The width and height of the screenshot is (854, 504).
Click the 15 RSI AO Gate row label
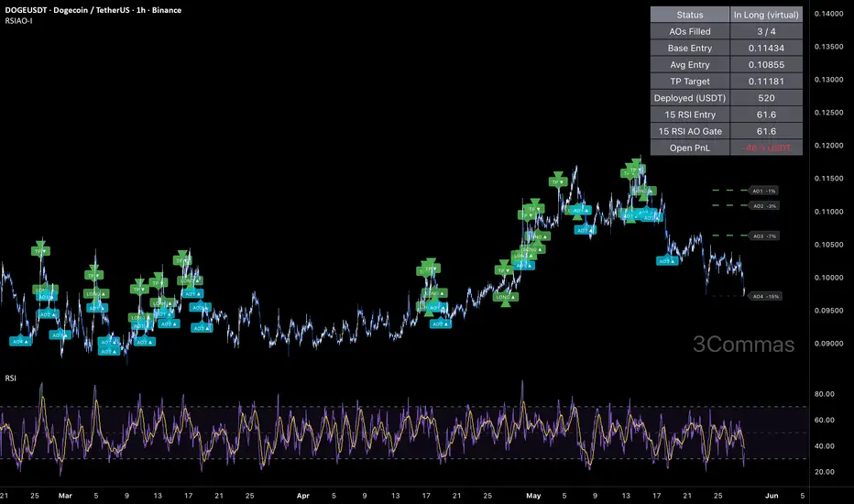click(x=689, y=131)
